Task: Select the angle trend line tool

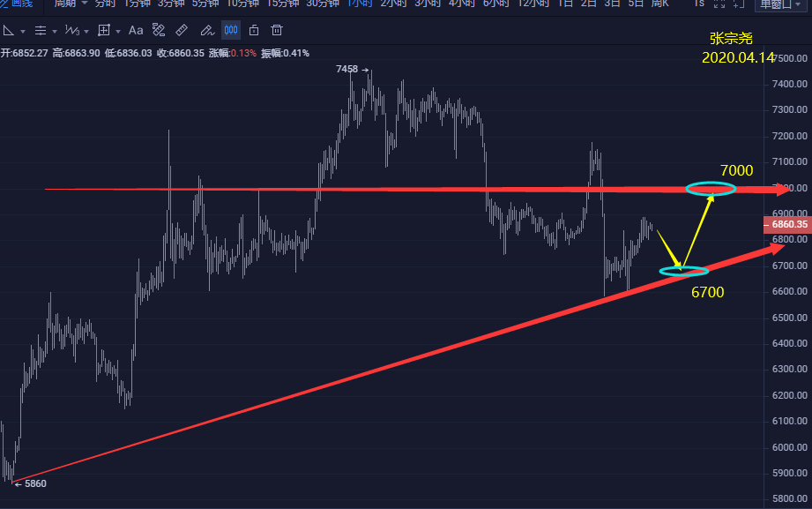Action: tap(8, 31)
